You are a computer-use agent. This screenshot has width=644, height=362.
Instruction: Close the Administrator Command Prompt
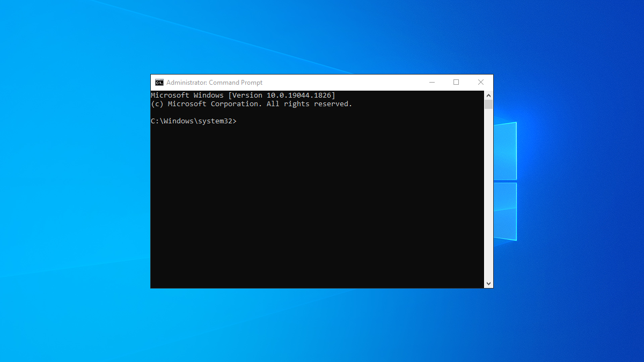pos(480,82)
